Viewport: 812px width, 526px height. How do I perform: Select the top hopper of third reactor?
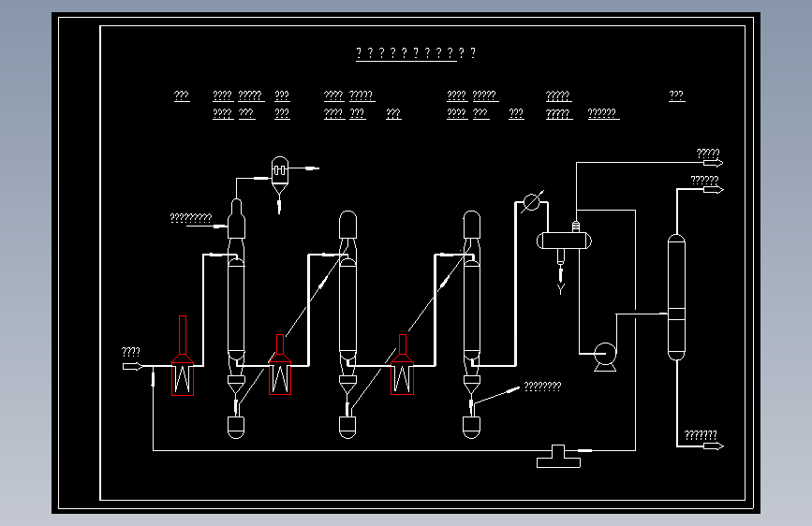[x=471, y=225]
